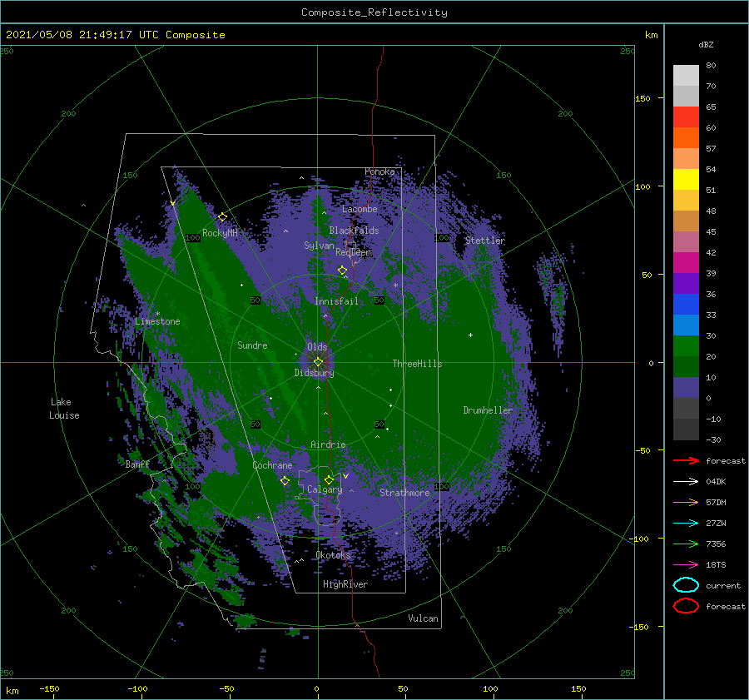Click the RedDeer city label
This screenshot has width=749, height=700.
[x=353, y=252]
